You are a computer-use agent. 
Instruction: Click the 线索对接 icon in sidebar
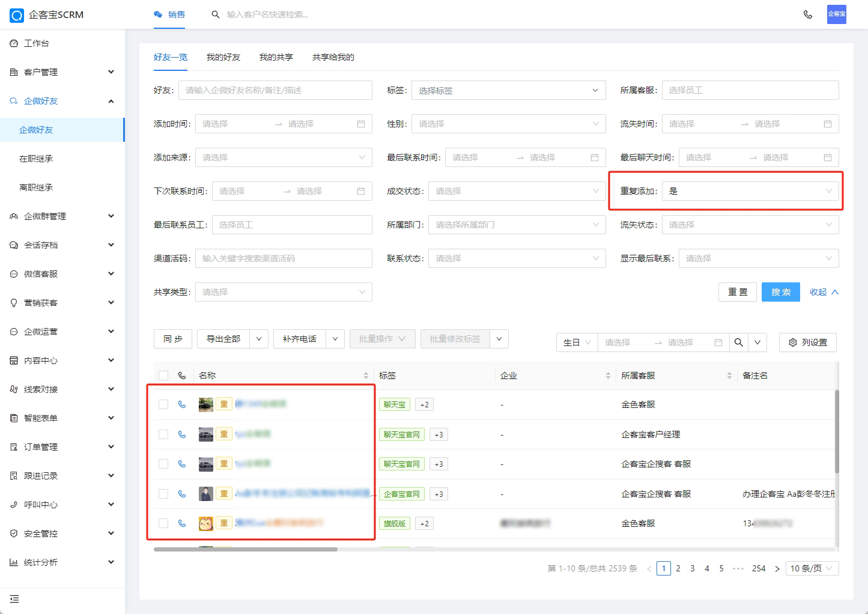(14, 389)
